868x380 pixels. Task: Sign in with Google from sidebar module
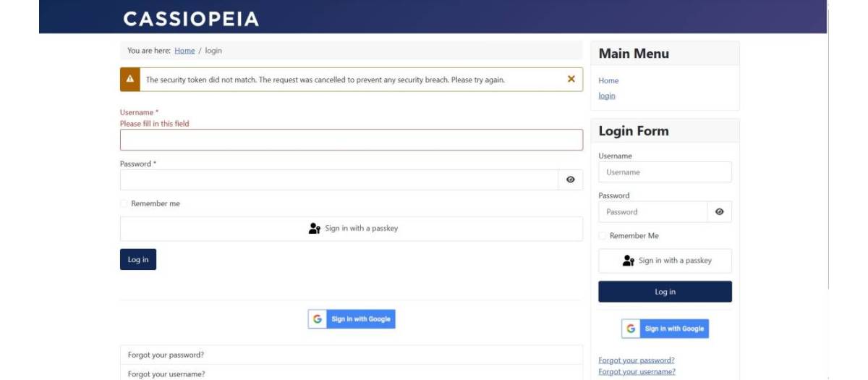click(x=665, y=329)
